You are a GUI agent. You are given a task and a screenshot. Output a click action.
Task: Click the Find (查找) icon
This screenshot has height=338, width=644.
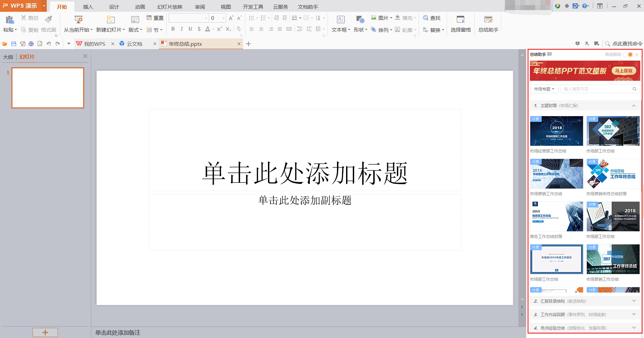tap(426, 18)
